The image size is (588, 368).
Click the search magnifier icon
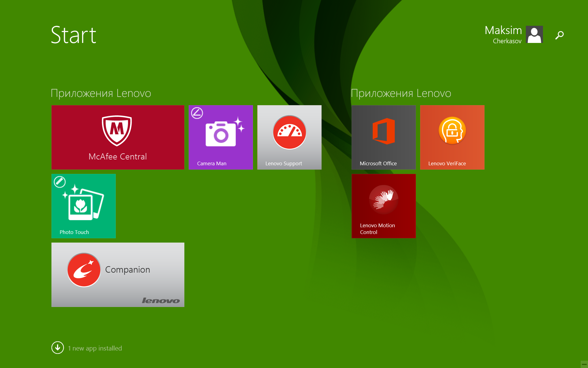point(560,35)
